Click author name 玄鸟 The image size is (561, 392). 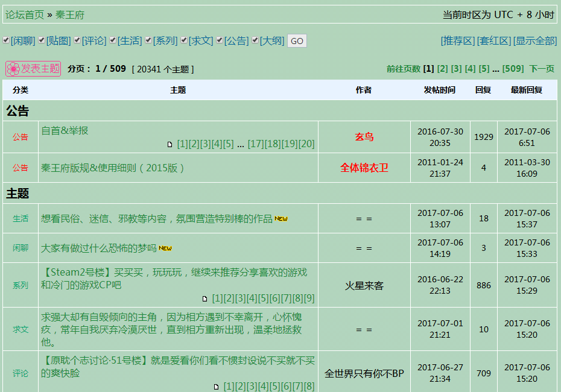point(364,137)
